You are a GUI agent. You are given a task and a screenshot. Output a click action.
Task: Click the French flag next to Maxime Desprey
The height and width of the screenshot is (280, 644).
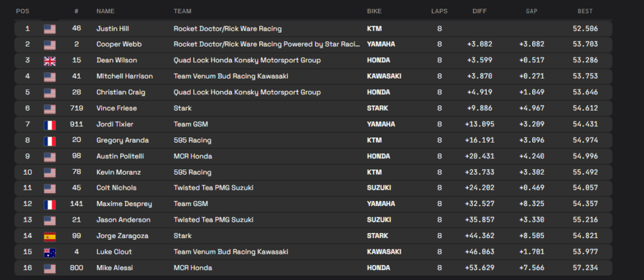tap(50, 205)
